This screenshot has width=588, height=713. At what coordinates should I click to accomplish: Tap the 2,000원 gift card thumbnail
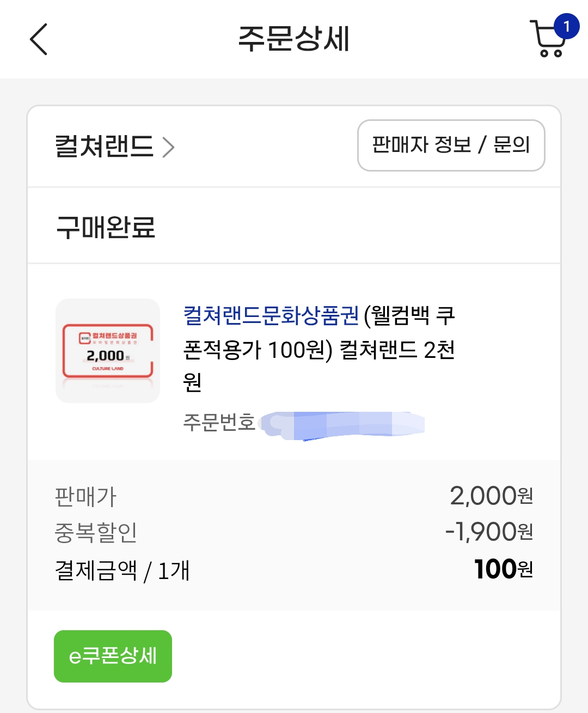[x=108, y=351]
